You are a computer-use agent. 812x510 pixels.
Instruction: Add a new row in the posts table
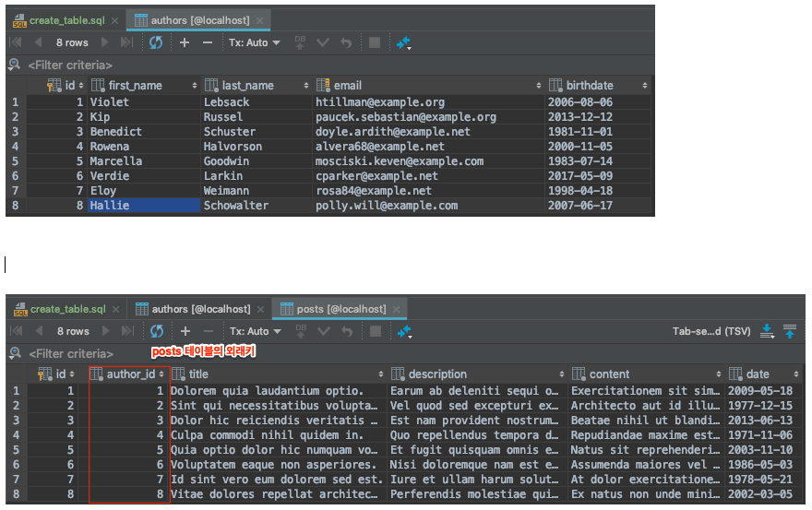(x=185, y=331)
